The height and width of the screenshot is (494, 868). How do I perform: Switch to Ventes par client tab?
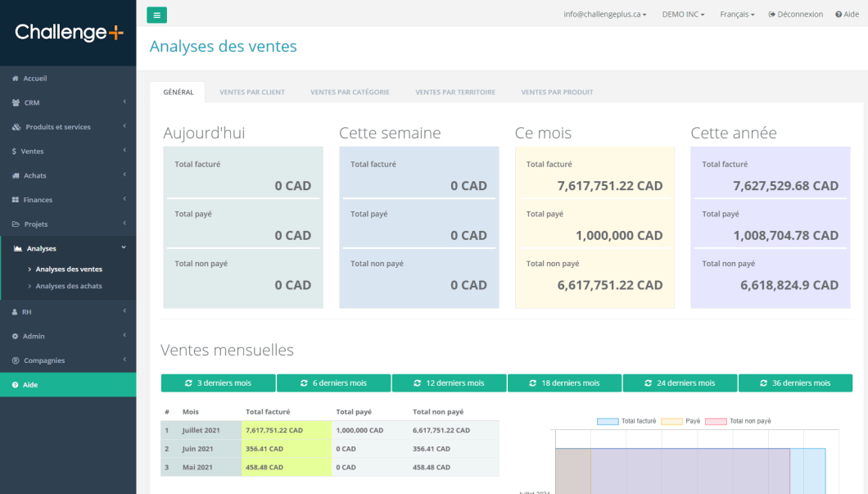point(252,93)
